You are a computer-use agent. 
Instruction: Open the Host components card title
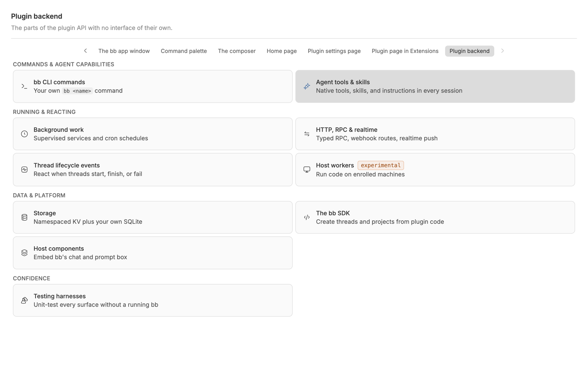58,248
